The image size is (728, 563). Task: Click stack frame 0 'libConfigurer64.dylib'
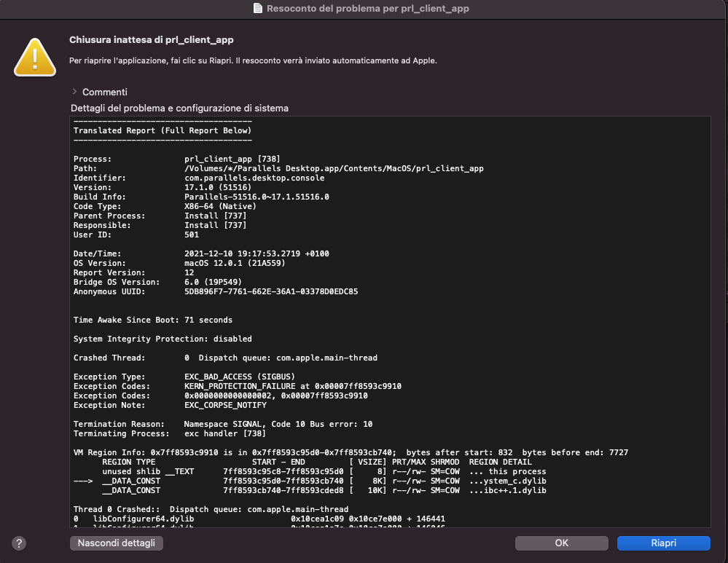(x=259, y=519)
